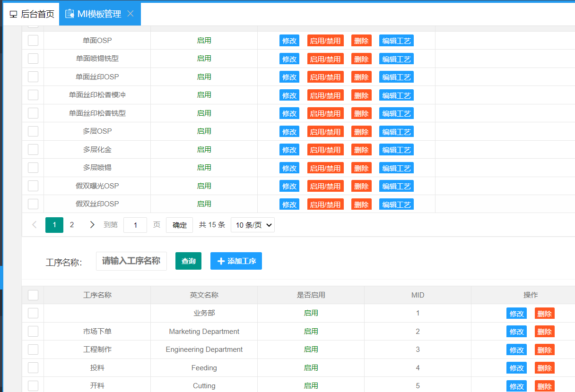Switch to the 后台首页 tab
The image size is (575, 392).
click(x=32, y=14)
